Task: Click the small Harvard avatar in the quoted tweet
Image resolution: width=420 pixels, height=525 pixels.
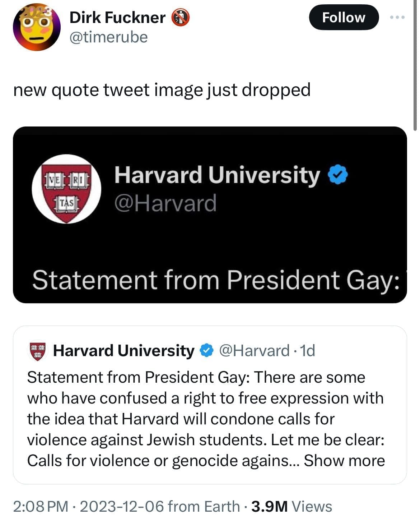Action: pyautogui.click(x=37, y=350)
